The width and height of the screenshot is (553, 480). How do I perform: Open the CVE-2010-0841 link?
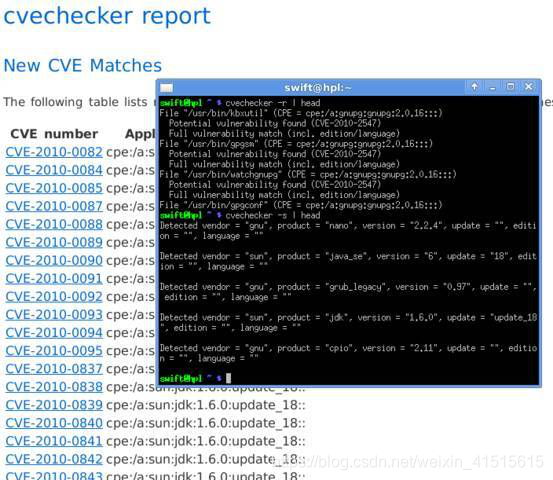tap(54, 441)
